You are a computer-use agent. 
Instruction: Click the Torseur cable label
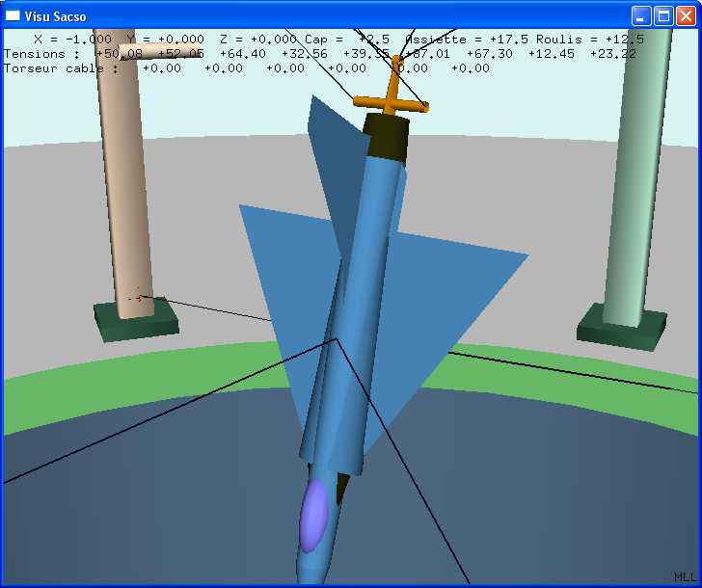[61, 68]
